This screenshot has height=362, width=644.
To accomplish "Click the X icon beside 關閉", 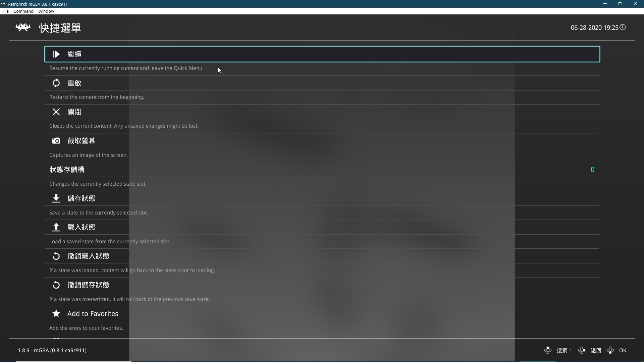I will coord(56,112).
